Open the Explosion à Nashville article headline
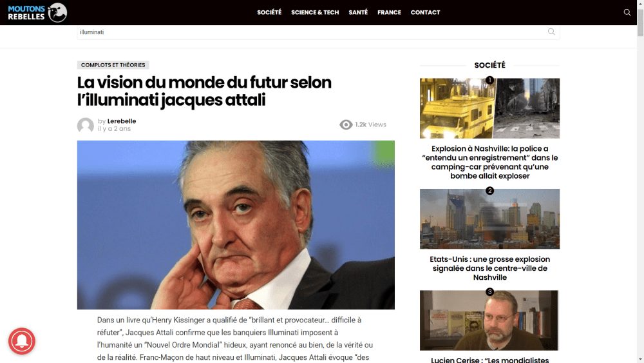Image resolution: width=644 pixels, height=363 pixels. (489, 162)
